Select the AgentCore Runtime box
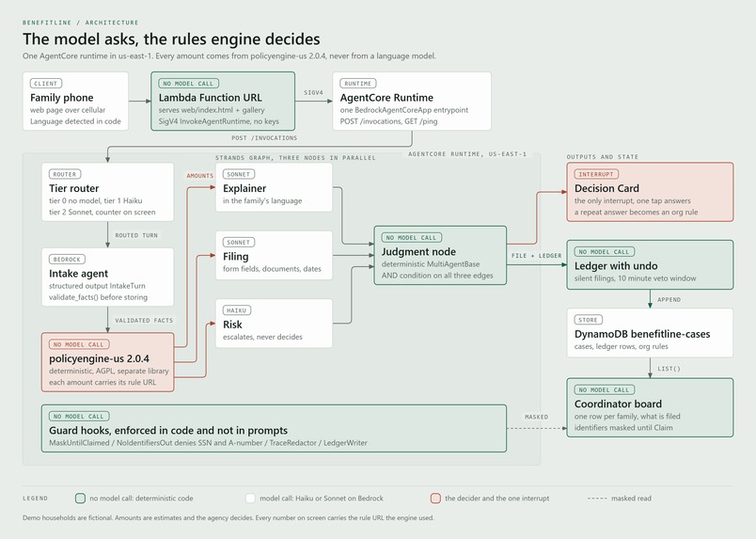The height and width of the screenshot is (539, 756). coord(412,102)
